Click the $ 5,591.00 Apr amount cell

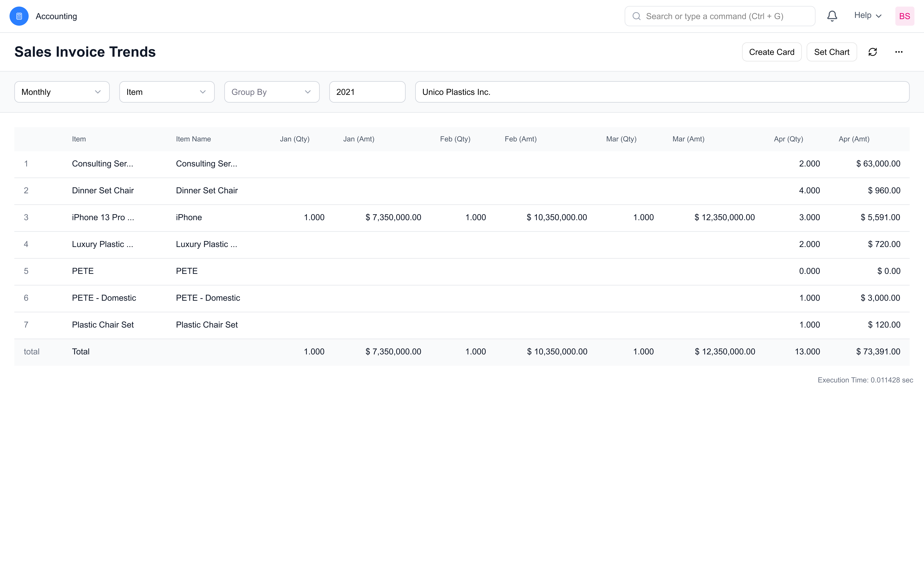pos(880,217)
